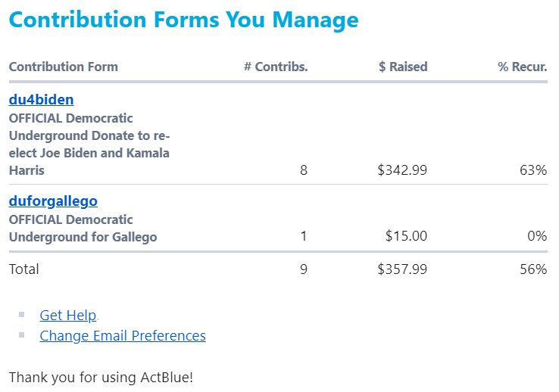The image size is (559, 392).
Task: Click the Contribution Form column header
Action: [x=64, y=67]
